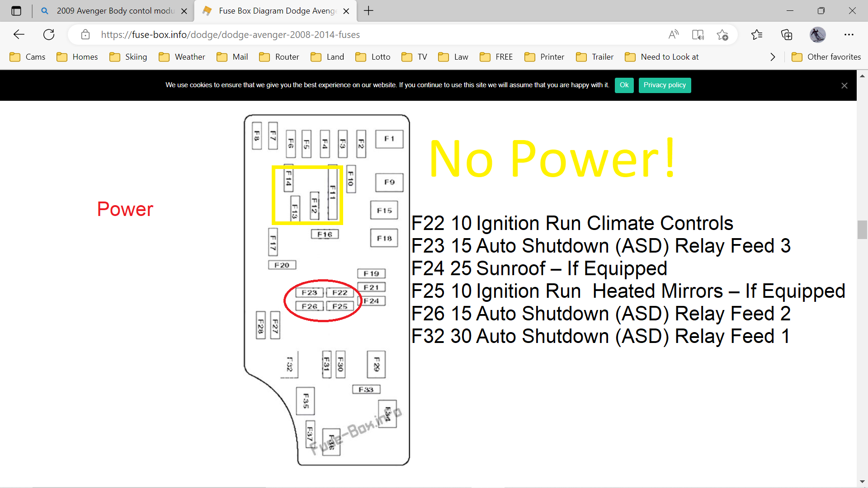Open the Favorites list icon
The image size is (868, 488).
tap(757, 34)
